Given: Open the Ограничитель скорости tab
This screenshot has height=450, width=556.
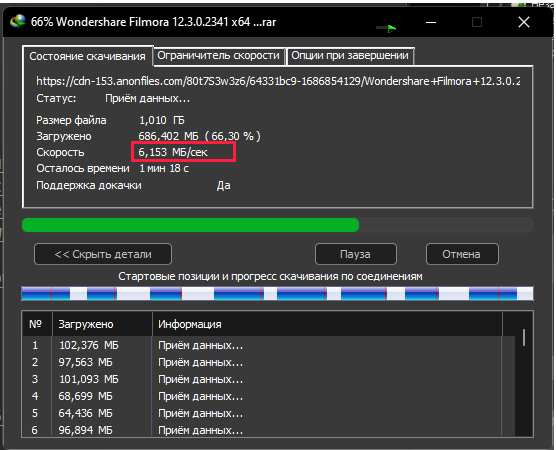Looking at the screenshot, I should point(218,56).
